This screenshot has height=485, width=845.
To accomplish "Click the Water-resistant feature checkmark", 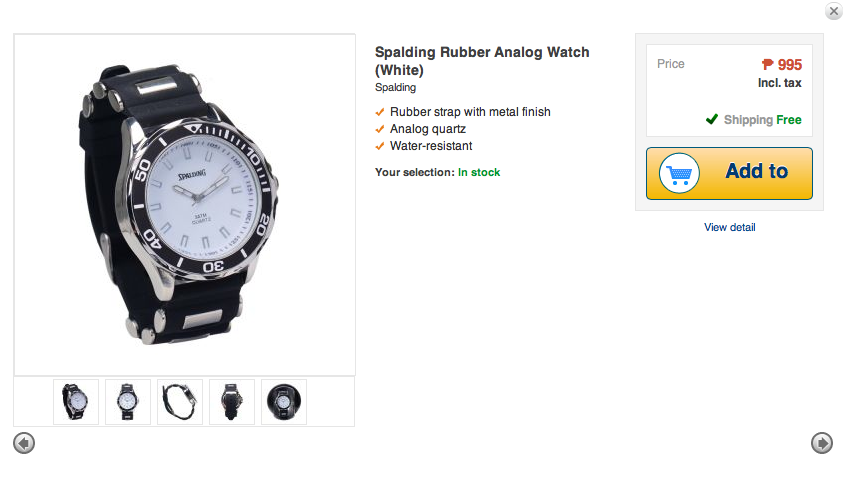I will 380,146.
